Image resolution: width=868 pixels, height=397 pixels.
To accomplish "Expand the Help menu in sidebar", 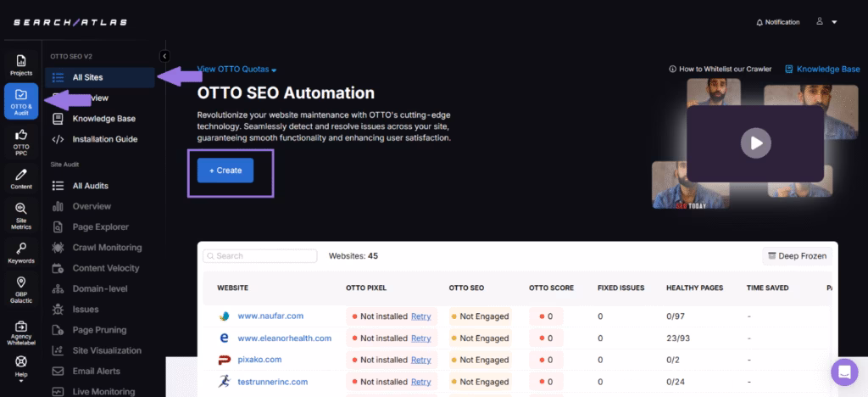I will pyautogui.click(x=21, y=365).
